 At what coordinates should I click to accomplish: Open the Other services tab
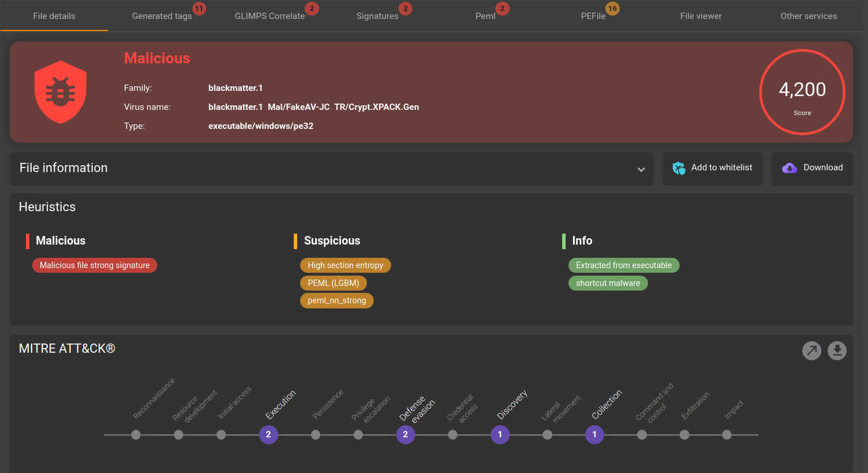coord(809,16)
